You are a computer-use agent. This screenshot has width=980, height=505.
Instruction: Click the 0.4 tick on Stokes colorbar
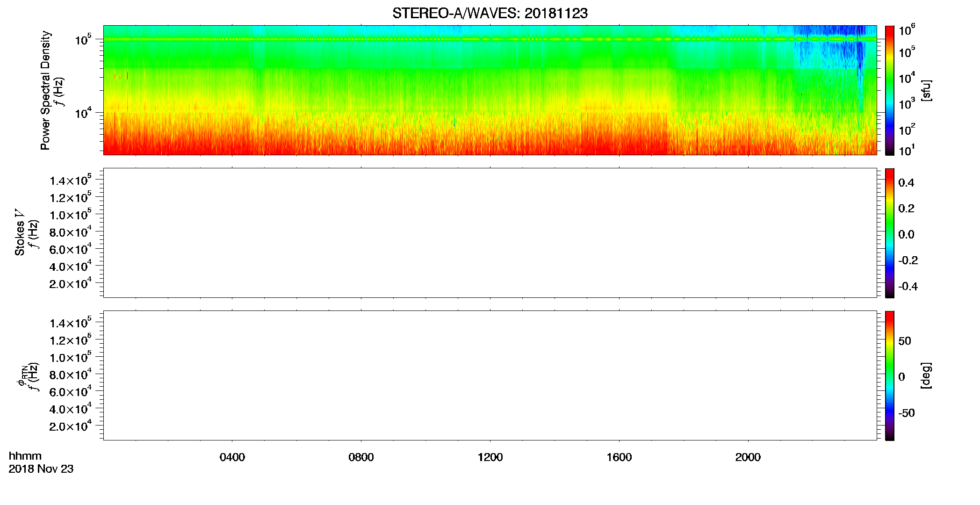[x=906, y=183]
